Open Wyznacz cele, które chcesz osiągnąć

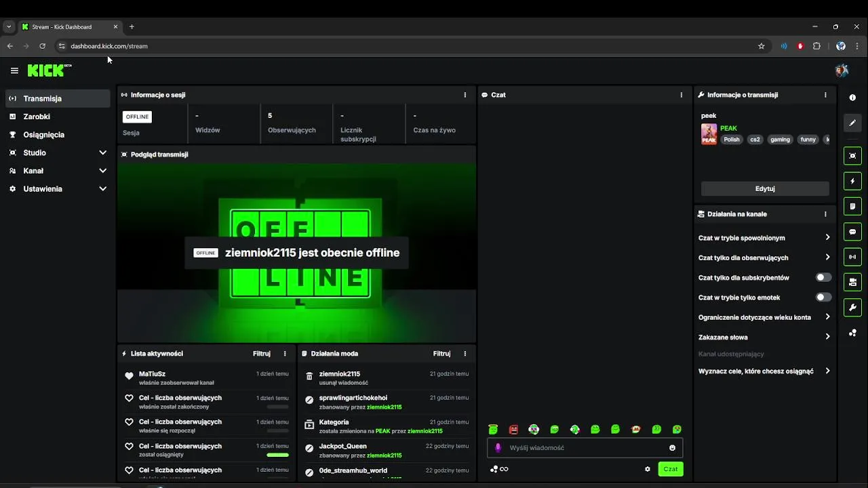pos(764,371)
